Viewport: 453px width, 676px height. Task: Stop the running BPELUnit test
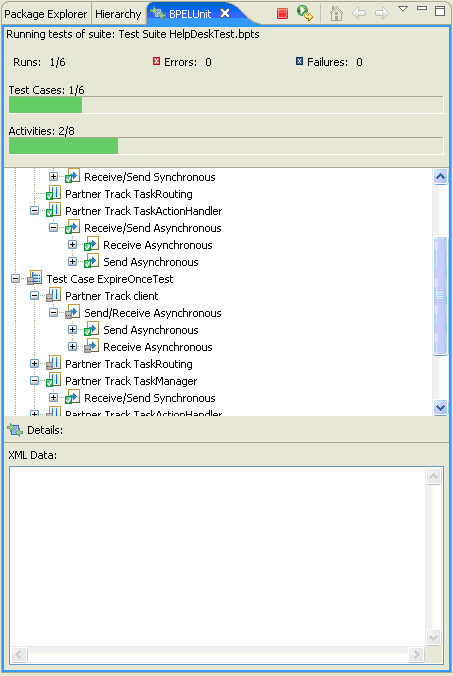tap(282, 13)
